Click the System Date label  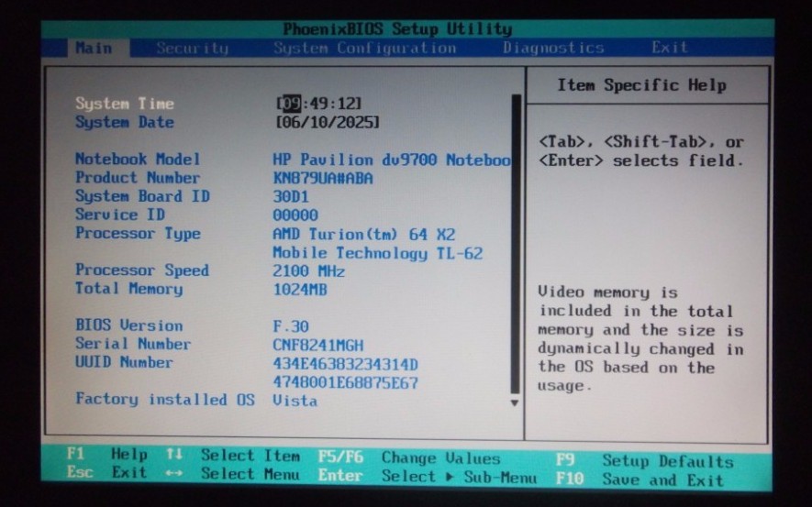point(124,123)
